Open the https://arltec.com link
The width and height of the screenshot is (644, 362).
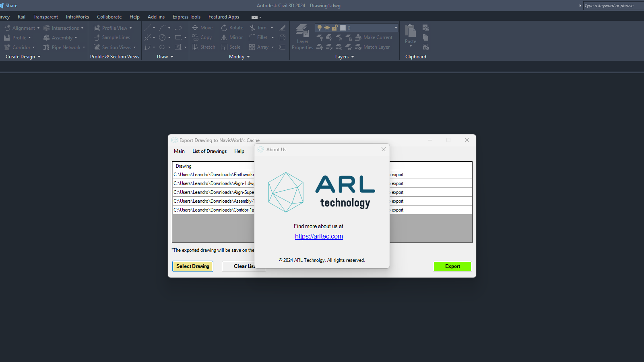point(319,237)
